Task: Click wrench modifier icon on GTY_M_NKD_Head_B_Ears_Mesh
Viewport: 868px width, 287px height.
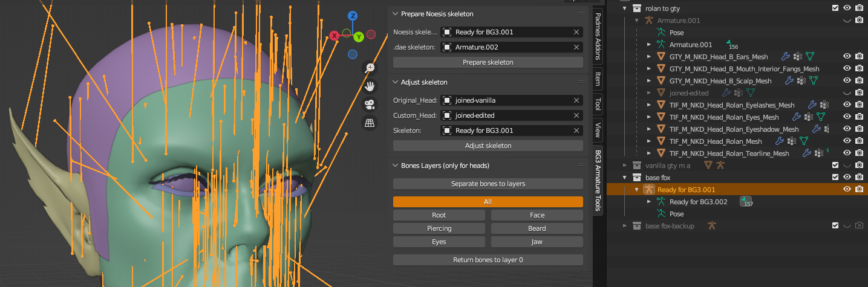Action: click(786, 57)
